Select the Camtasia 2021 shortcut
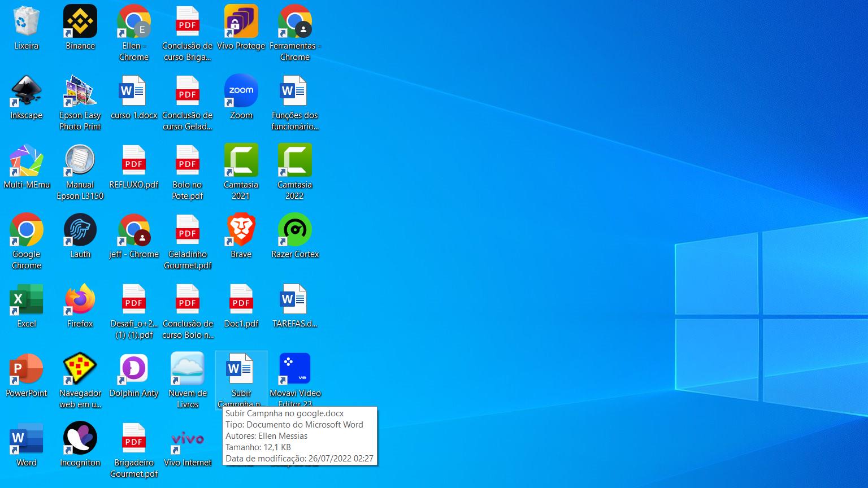Viewport: 868px width, 488px height. pos(241,160)
